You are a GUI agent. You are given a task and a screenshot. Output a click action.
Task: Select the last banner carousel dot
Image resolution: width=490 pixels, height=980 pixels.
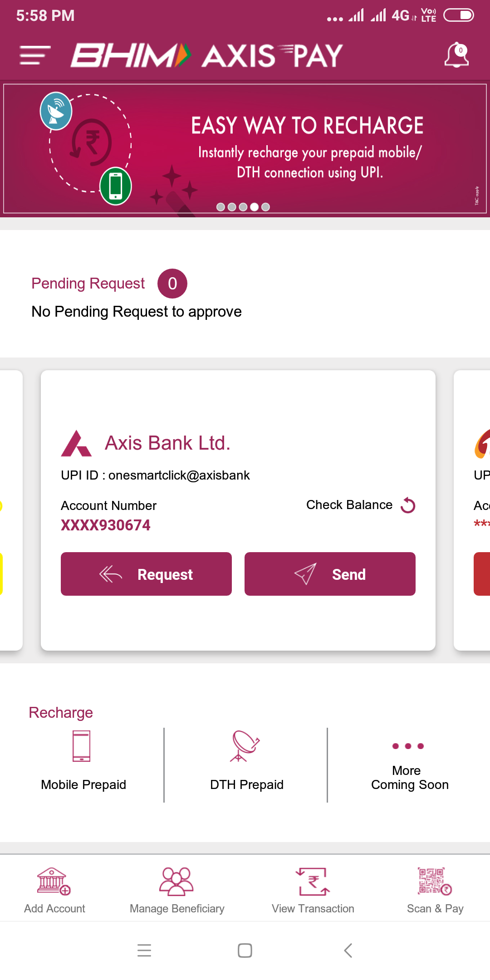tap(266, 207)
